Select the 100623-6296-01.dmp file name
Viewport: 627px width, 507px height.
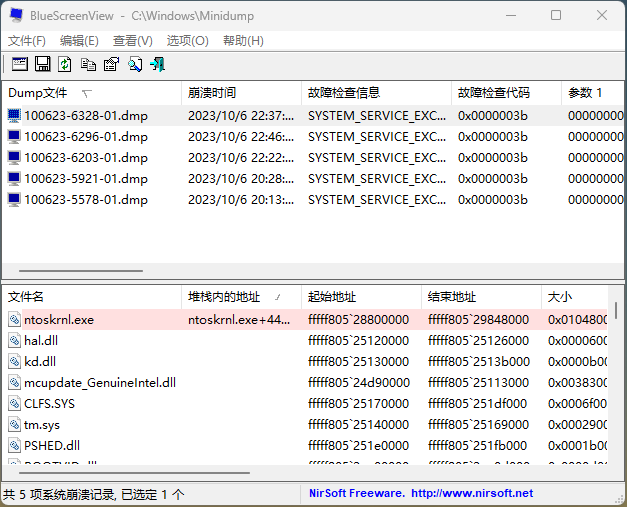tap(86, 137)
